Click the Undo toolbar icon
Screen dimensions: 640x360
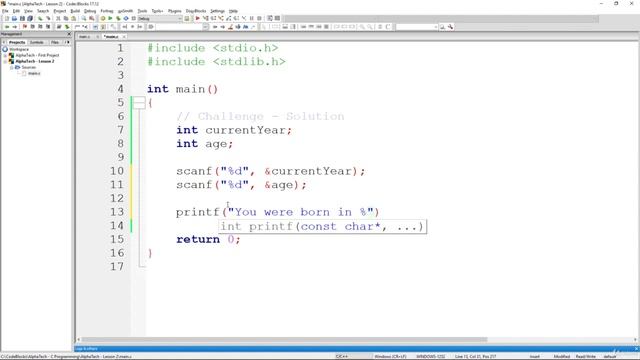click(40, 18)
